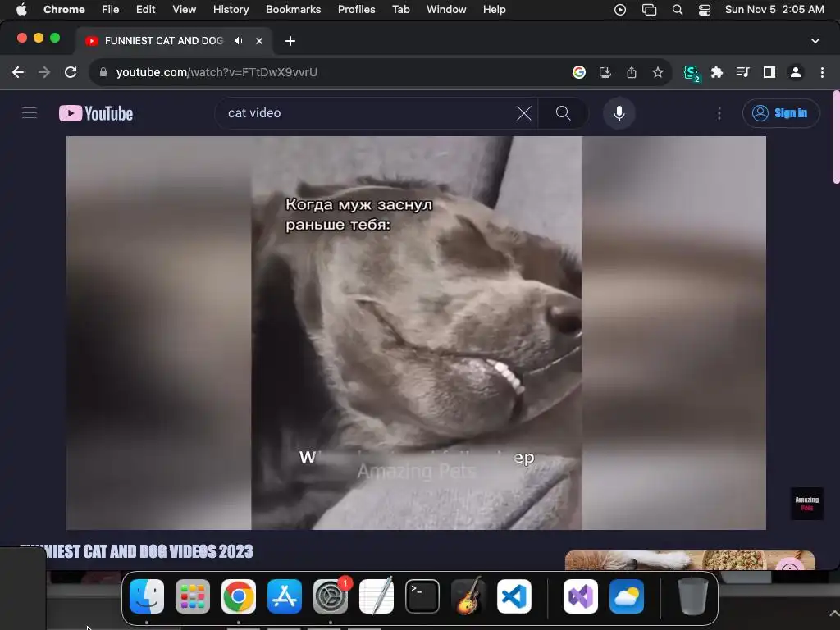
Task: Open Visual Studio Code from the Dock
Action: [x=514, y=596]
